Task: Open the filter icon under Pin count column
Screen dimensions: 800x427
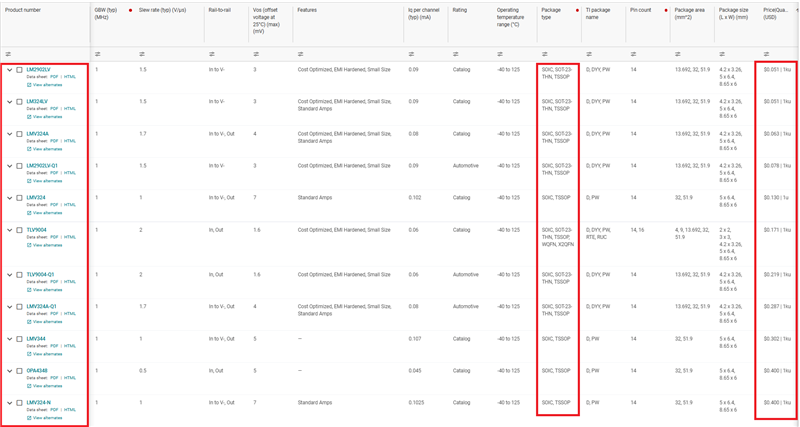Action: pos(633,54)
